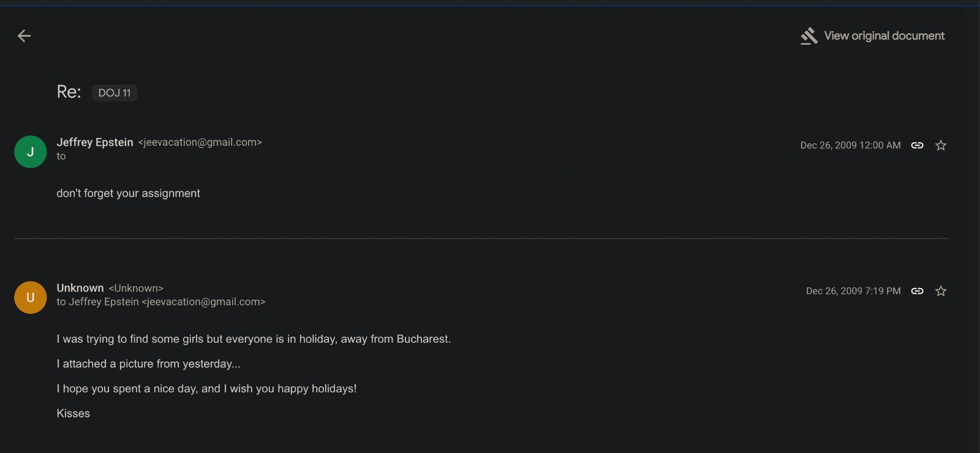Expand recipient details under first sender
Image resolution: width=980 pixels, height=453 pixels.
(x=61, y=156)
